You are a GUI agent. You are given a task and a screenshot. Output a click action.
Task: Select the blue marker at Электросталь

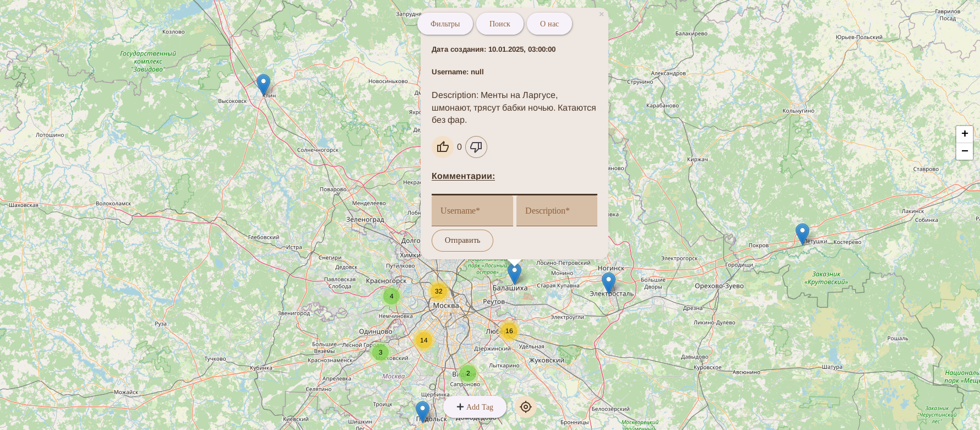(x=608, y=283)
